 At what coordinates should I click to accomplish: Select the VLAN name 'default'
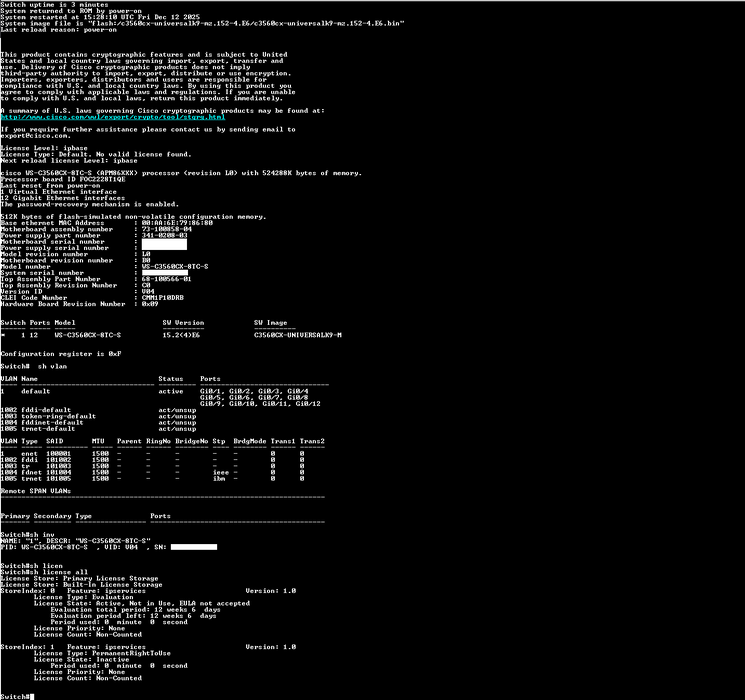pyautogui.click(x=36, y=391)
